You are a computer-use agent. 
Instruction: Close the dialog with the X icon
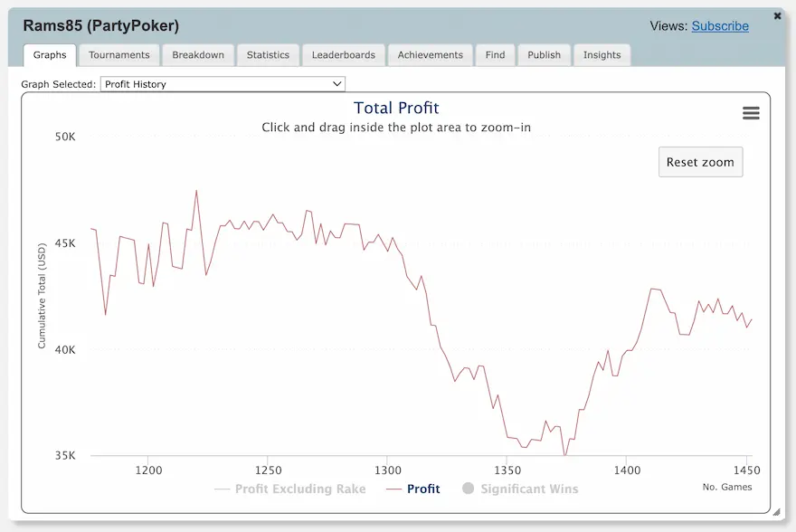[x=778, y=15]
